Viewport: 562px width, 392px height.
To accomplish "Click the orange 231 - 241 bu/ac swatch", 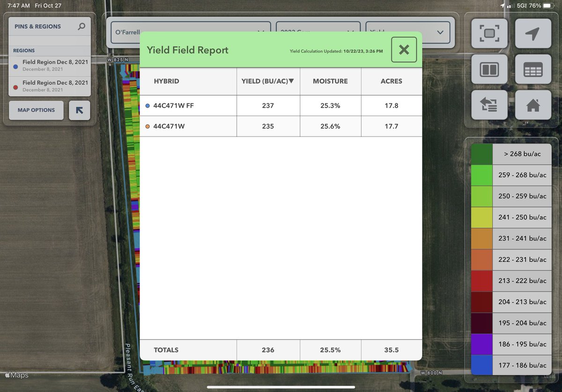I will 482,238.
